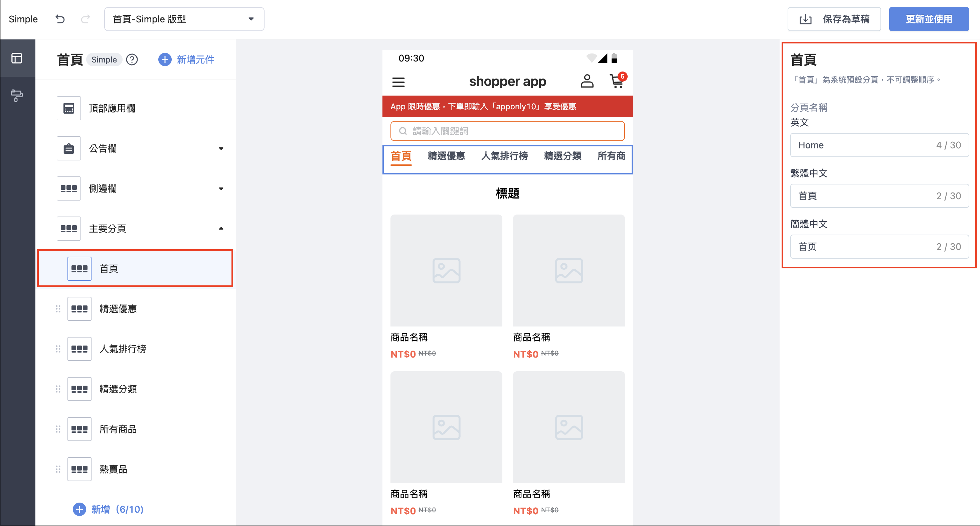Click drag handle beside 精選分類
This screenshot has width=980, height=526.
tap(58, 389)
